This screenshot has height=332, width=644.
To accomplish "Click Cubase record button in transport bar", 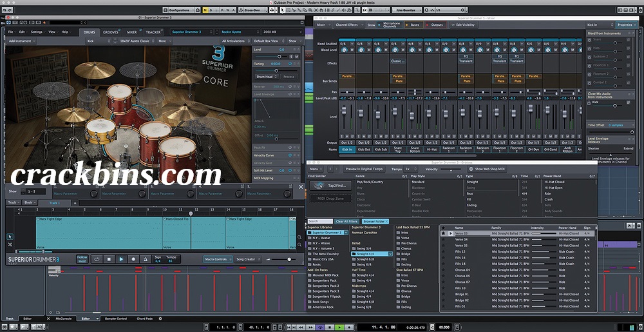I will 349,327.
